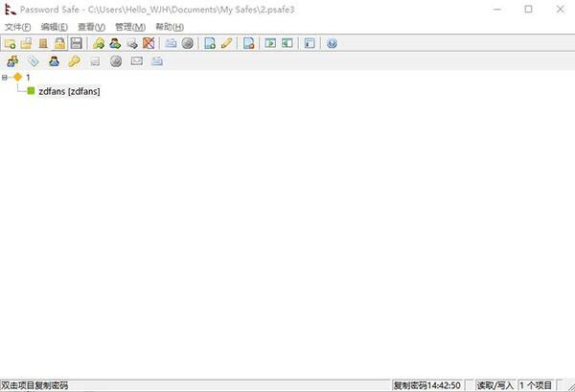Click the yellow key icon in second toolbar
Image resolution: width=575 pixels, height=392 pixels.
75,61
